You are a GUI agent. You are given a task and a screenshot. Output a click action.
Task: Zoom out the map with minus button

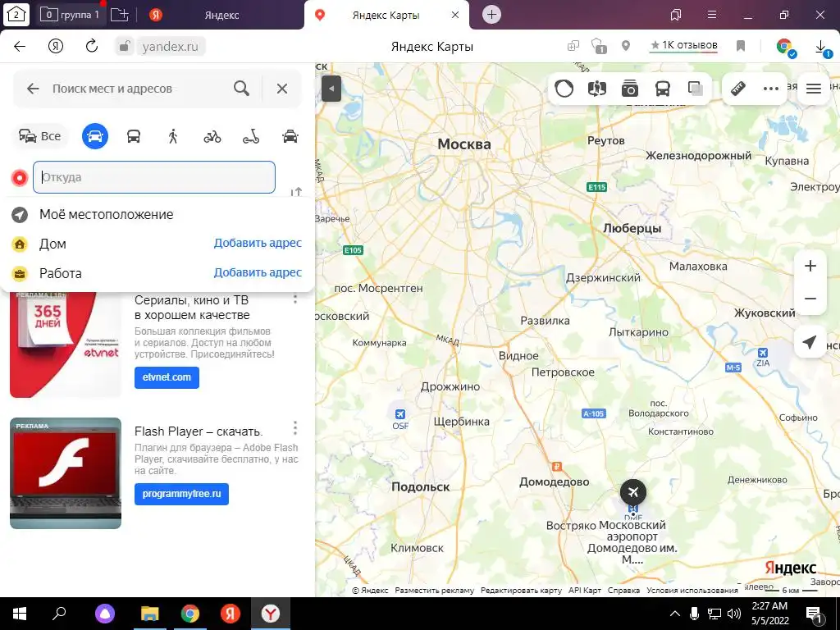click(x=810, y=299)
